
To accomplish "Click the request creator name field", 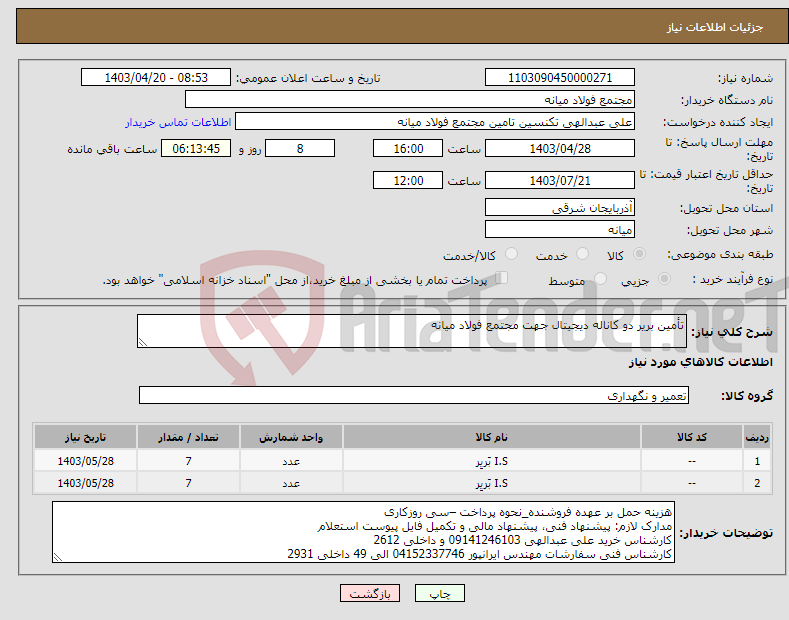I will pos(435,122).
